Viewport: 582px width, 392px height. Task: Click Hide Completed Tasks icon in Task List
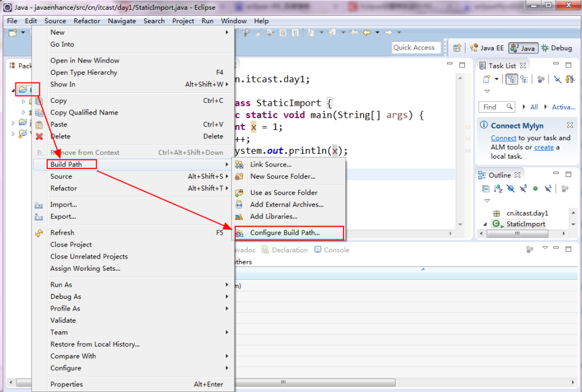tap(557, 79)
